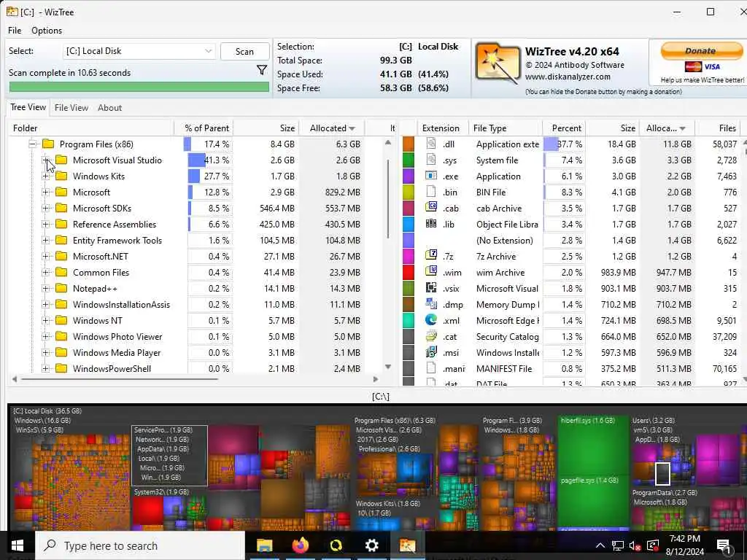Click the Microsoft.NET folder row
This screenshot has height=560, width=747.
(x=101, y=256)
